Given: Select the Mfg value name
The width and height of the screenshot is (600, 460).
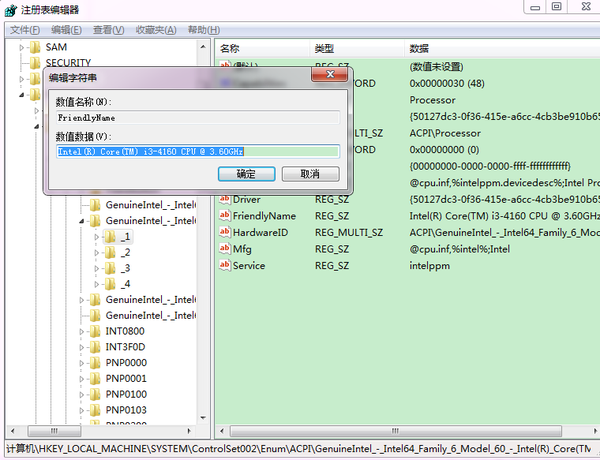Looking at the screenshot, I should click(242, 249).
